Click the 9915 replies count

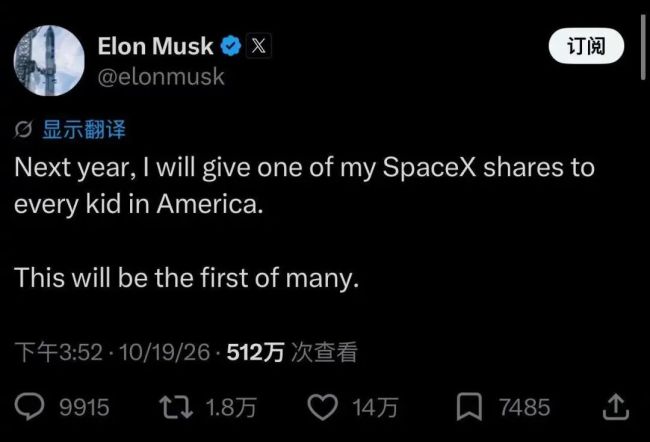pyautogui.click(x=84, y=407)
